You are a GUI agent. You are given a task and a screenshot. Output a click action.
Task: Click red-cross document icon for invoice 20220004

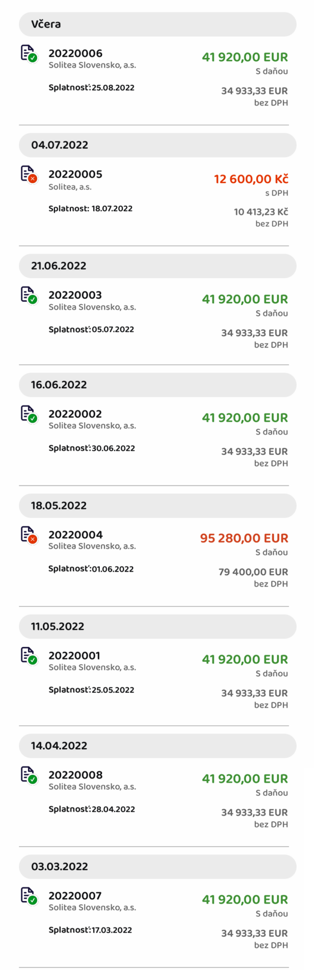[x=29, y=535]
